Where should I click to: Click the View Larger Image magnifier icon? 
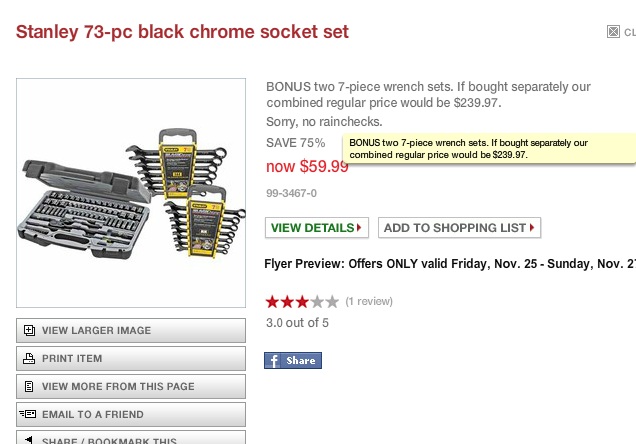coord(29,331)
